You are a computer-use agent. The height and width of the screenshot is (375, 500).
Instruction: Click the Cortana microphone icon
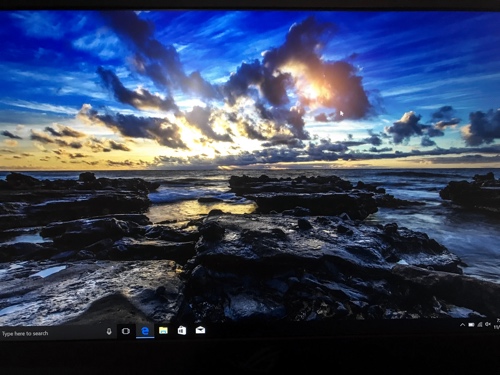(x=109, y=332)
